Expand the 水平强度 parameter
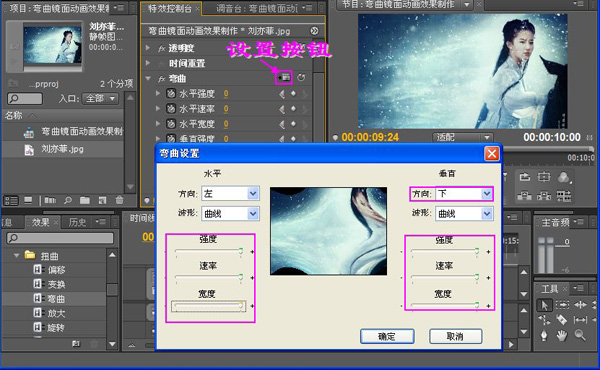This screenshot has height=370, width=600. (158, 93)
